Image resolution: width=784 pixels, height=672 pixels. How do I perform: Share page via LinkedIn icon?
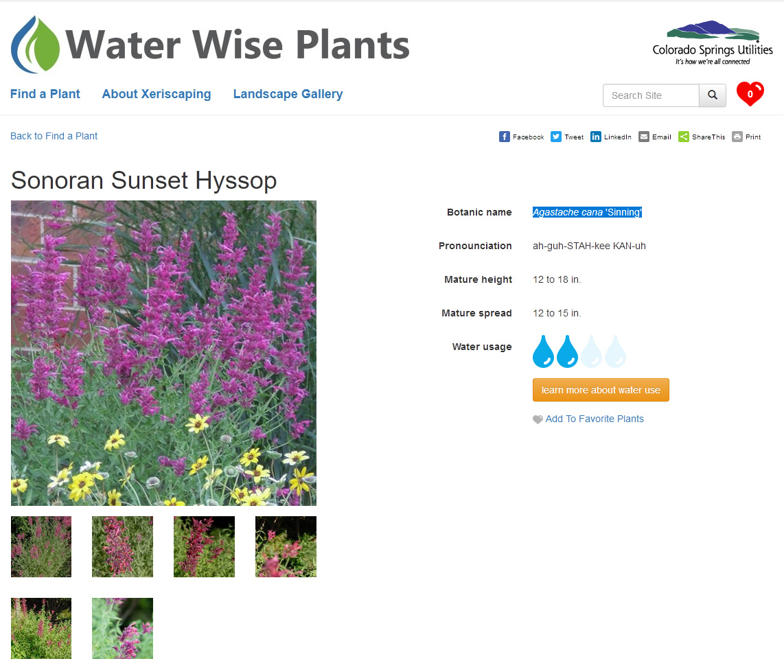596,137
